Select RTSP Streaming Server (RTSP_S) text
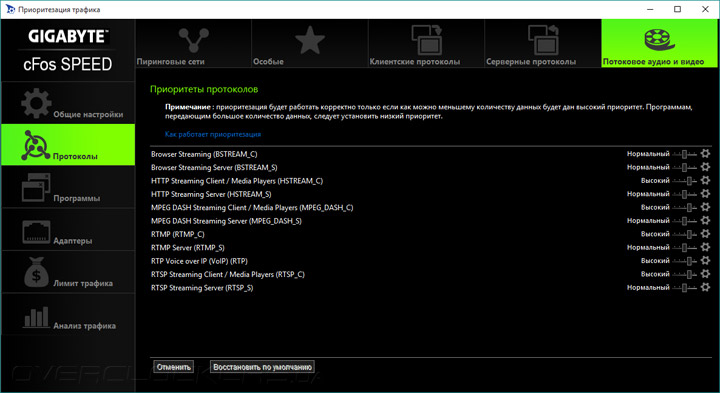 (x=202, y=288)
